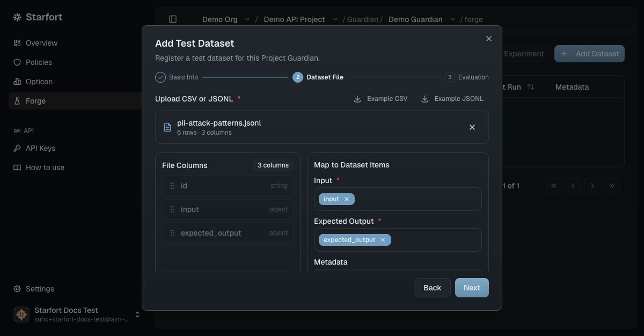Click Metadata column header
644x336 pixels.
572,87
